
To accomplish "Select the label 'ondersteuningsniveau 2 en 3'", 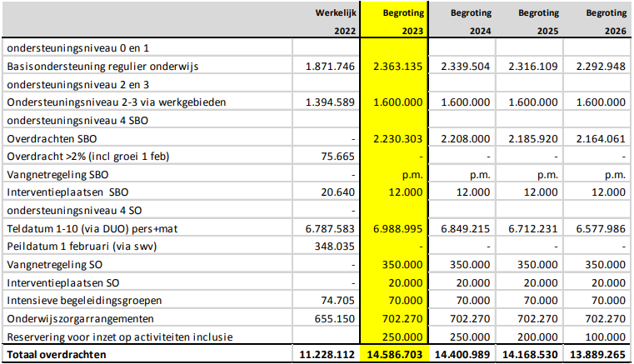I will tap(78, 84).
